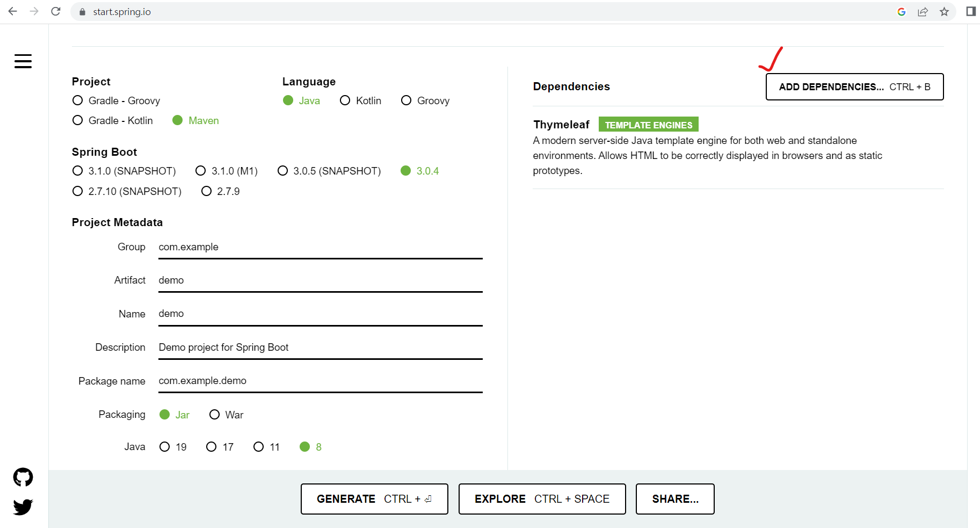
Task: Click the Spring Boot heading
Action: pyautogui.click(x=104, y=152)
